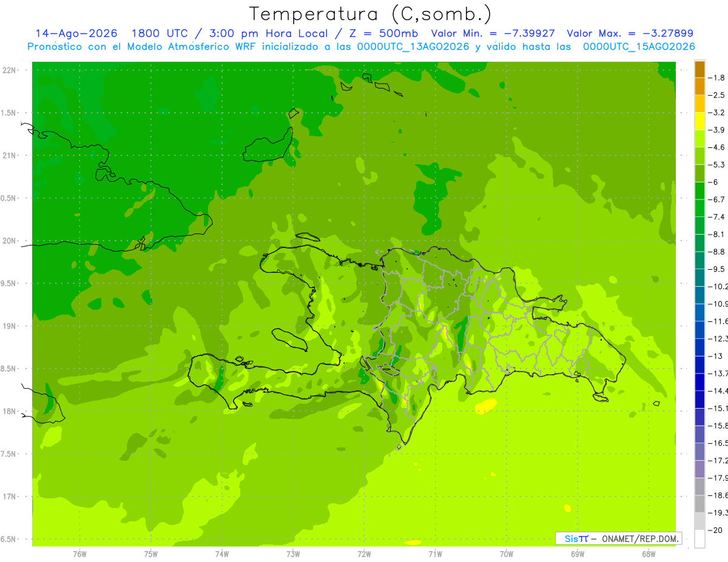The height and width of the screenshot is (562, 728).
Task: Click the '70W' longitude axis label
Action: coord(507,554)
